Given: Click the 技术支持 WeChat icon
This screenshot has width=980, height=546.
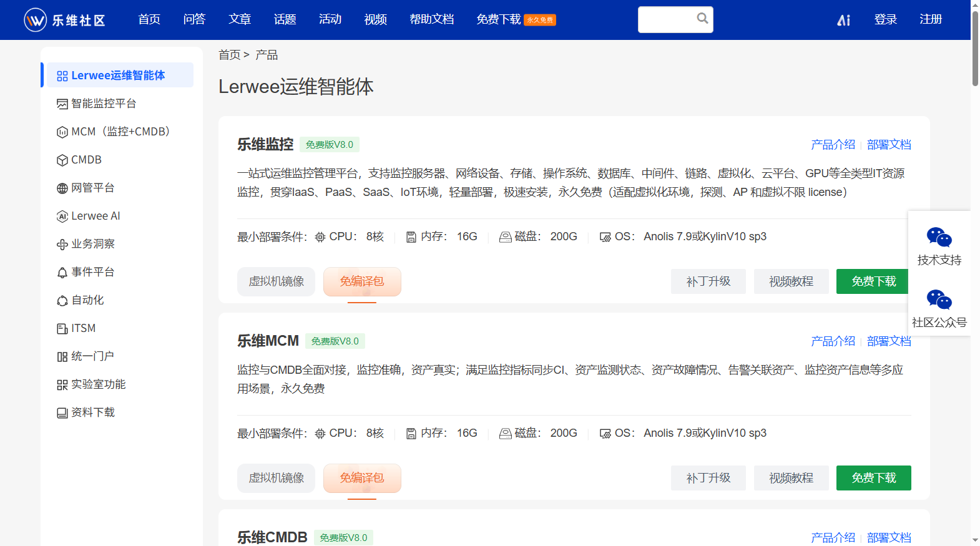Looking at the screenshot, I should [x=939, y=238].
